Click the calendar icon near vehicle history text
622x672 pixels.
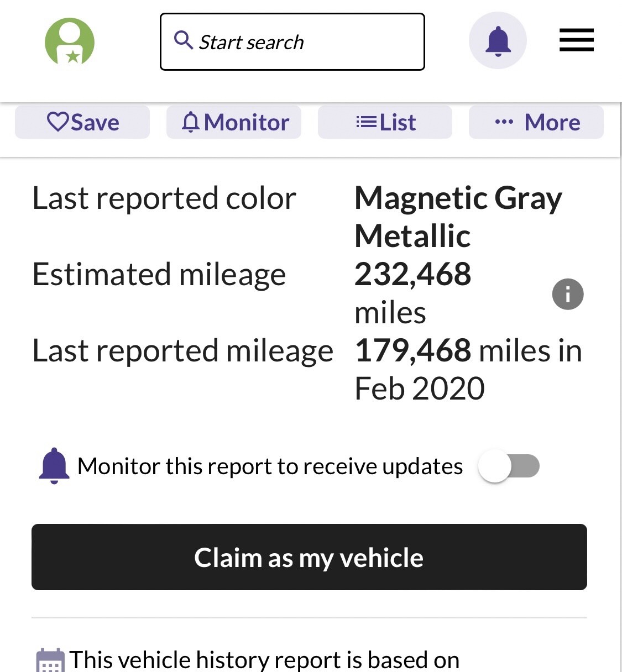click(50, 660)
